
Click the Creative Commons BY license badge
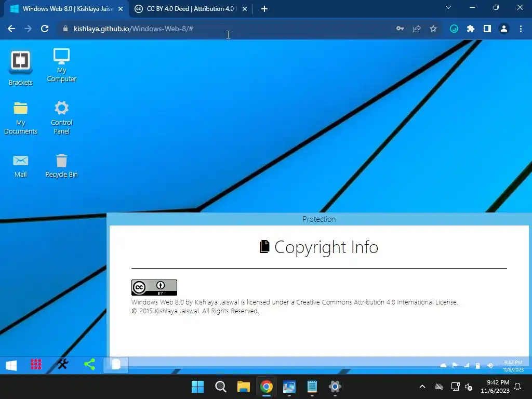coord(154,287)
